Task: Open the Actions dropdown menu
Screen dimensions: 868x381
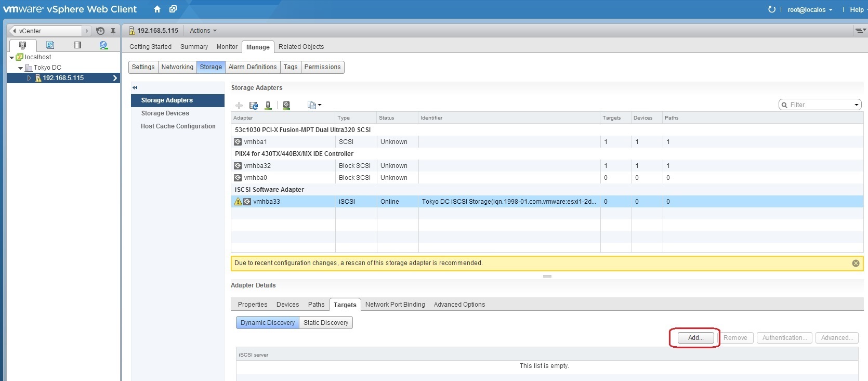Action: point(203,31)
